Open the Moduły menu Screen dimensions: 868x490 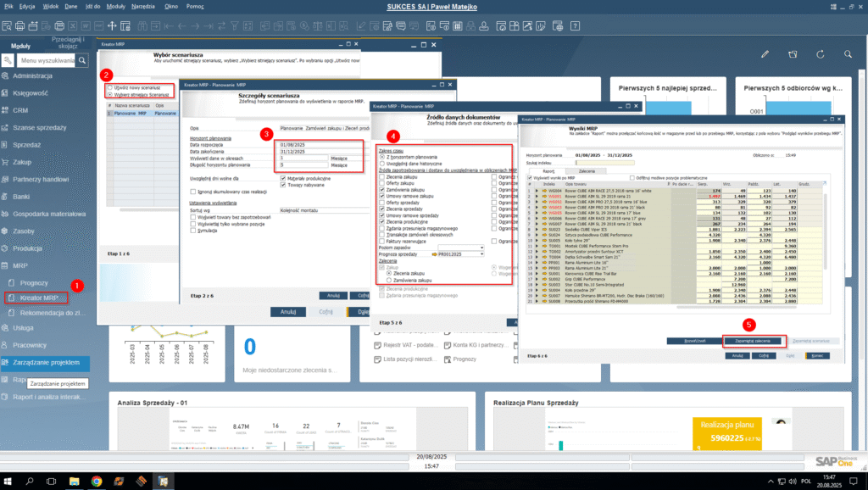115,7
